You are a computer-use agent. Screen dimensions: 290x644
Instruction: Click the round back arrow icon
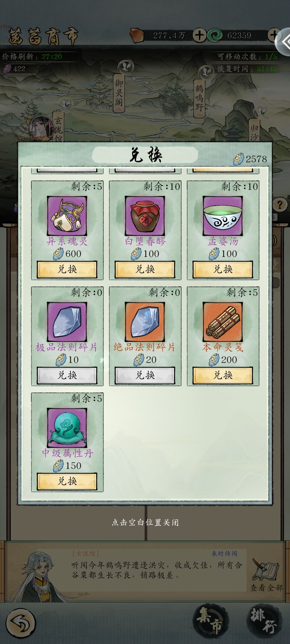[x=21, y=623]
